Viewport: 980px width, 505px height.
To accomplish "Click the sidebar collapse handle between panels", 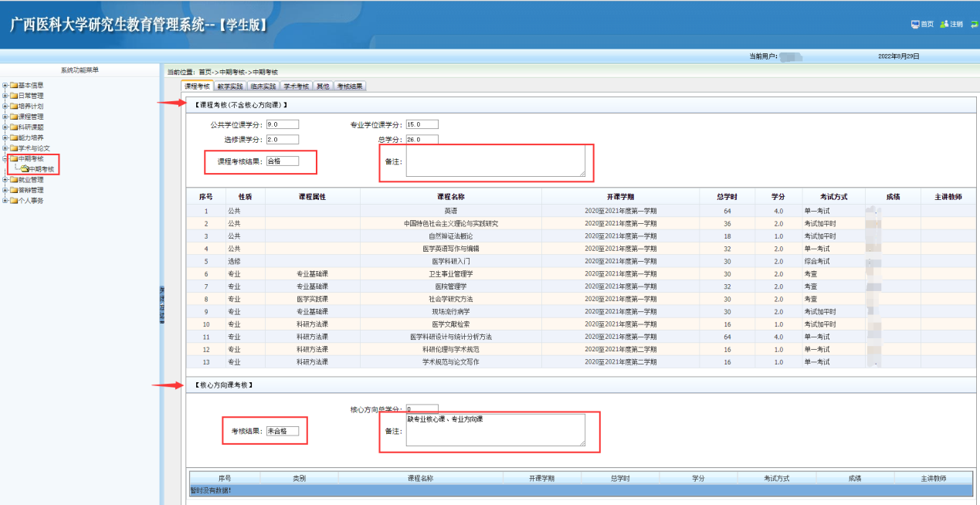I will click(162, 305).
